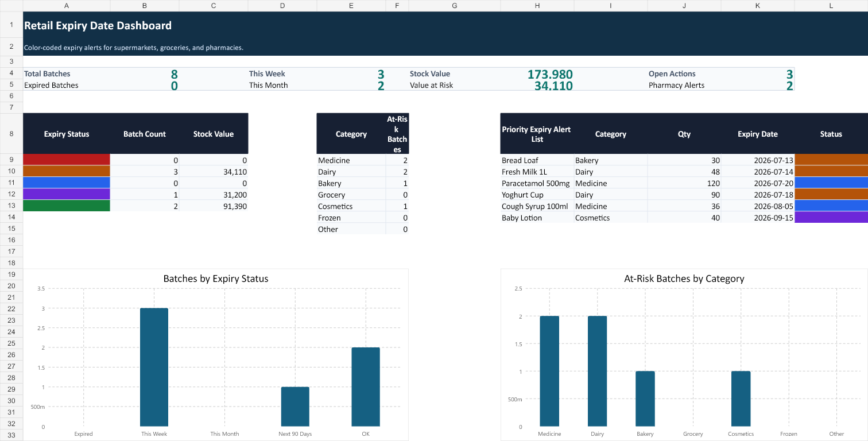The height and width of the screenshot is (441, 868).
Task: Select the Expiry Status header cell
Action: pos(67,134)
